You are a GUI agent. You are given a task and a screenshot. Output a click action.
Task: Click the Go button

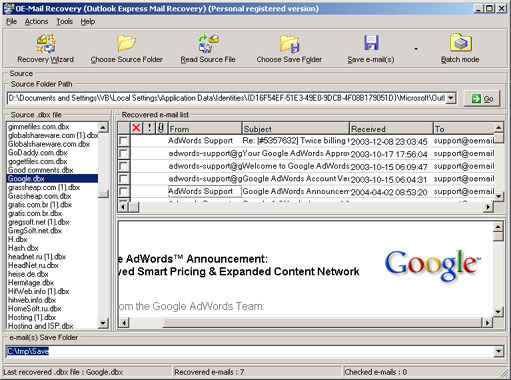point(482,99)
